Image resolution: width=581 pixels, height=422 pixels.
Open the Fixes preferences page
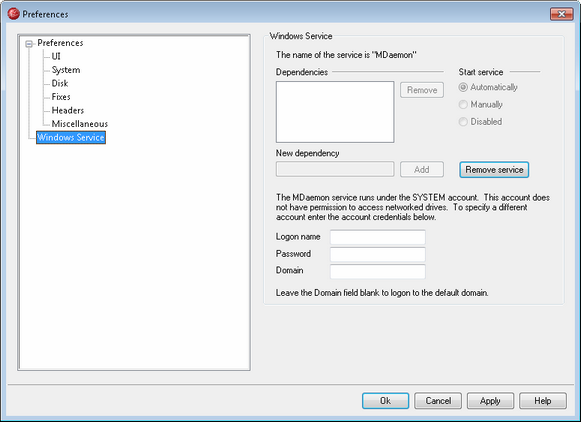click(61, 97)
